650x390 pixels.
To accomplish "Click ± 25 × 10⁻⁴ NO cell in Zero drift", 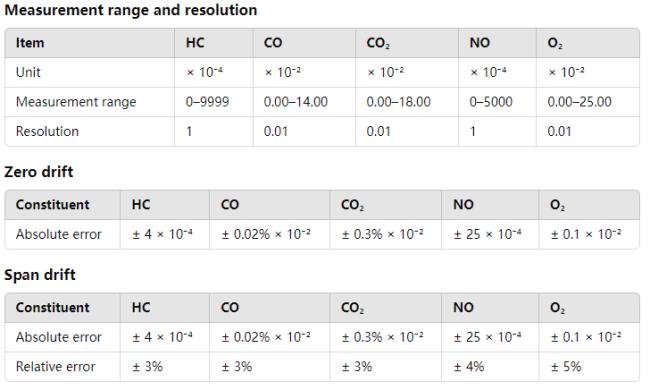I will pos(487,234).
